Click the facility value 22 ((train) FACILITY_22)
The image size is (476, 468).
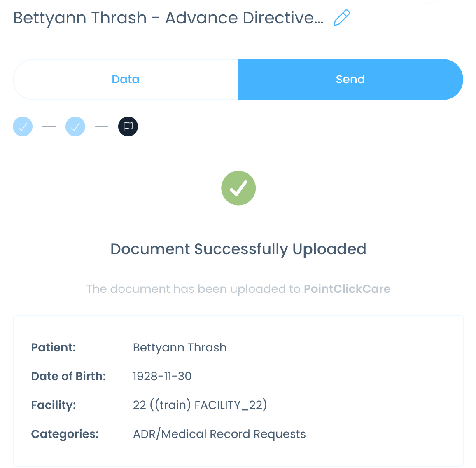click(x=200, y=405)
